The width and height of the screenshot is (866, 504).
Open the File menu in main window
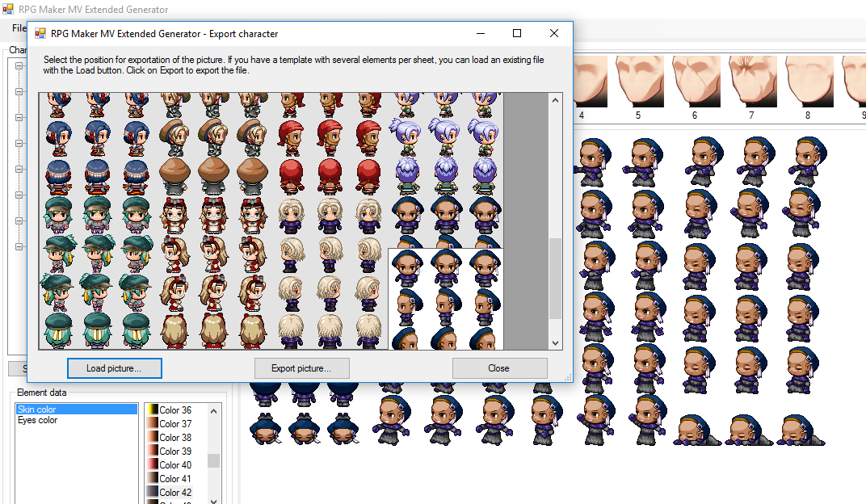19,28
